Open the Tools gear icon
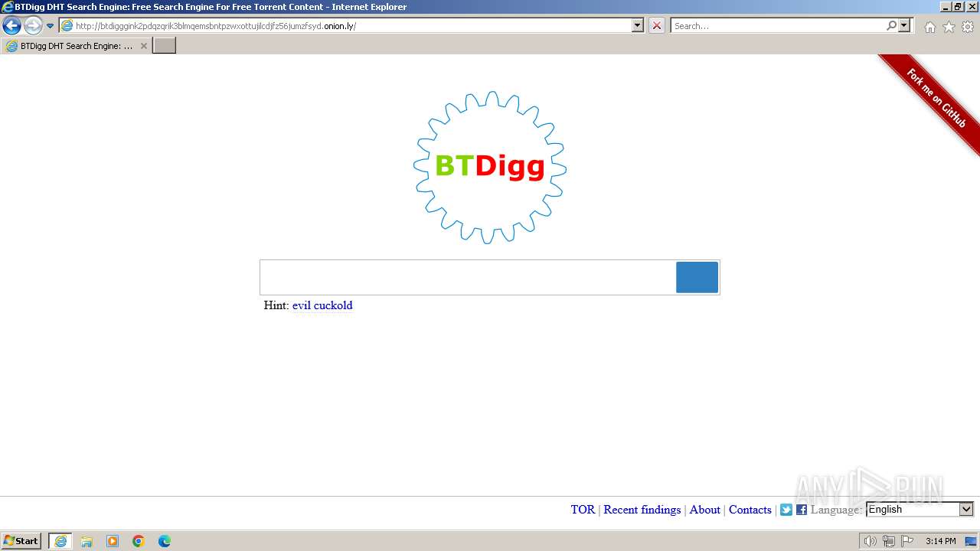 pos(968,27)
